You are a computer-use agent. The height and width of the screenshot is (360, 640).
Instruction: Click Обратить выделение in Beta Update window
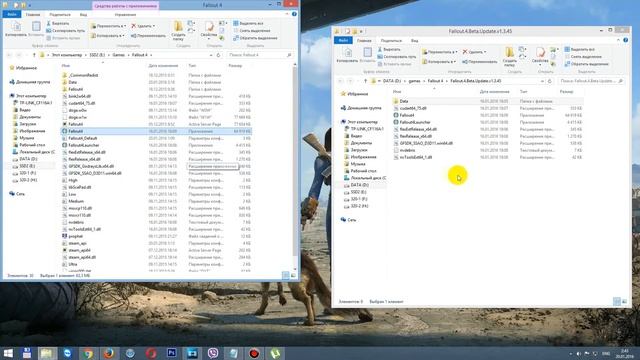pyautogui.click(x=587, y=64)
